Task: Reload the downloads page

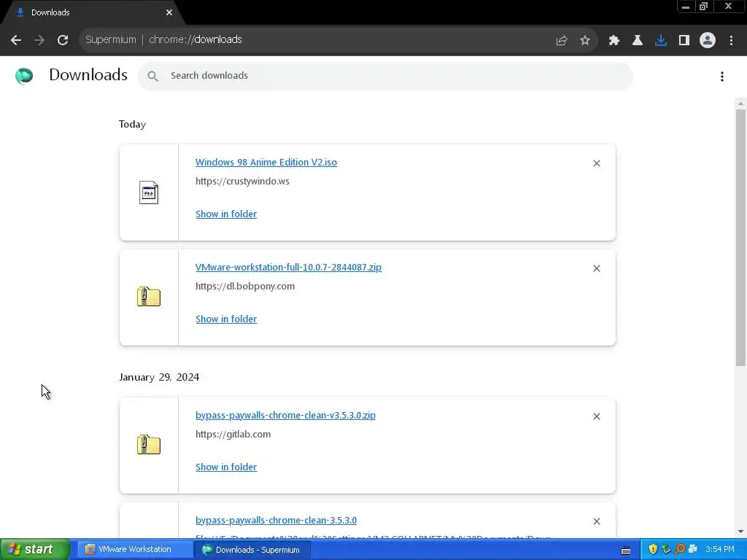Action: pyautogui.click(x=63, y=40)
